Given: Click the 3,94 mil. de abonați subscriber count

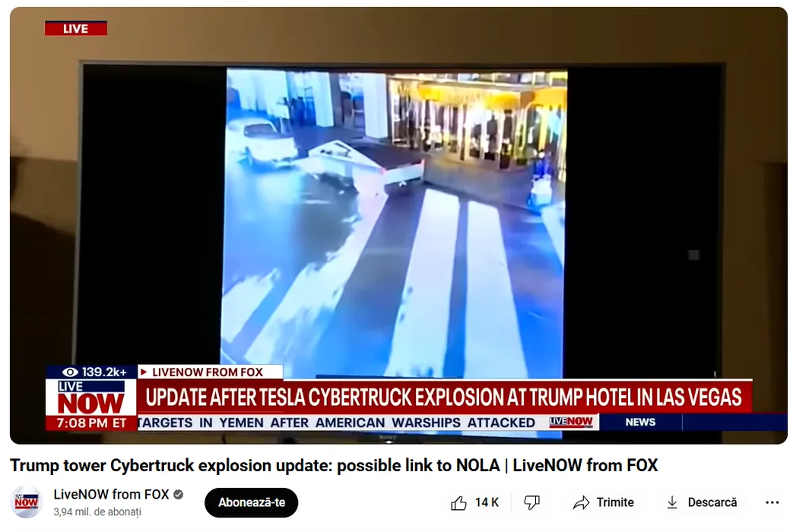Looking at the screenshot, I should coord(97,511).
